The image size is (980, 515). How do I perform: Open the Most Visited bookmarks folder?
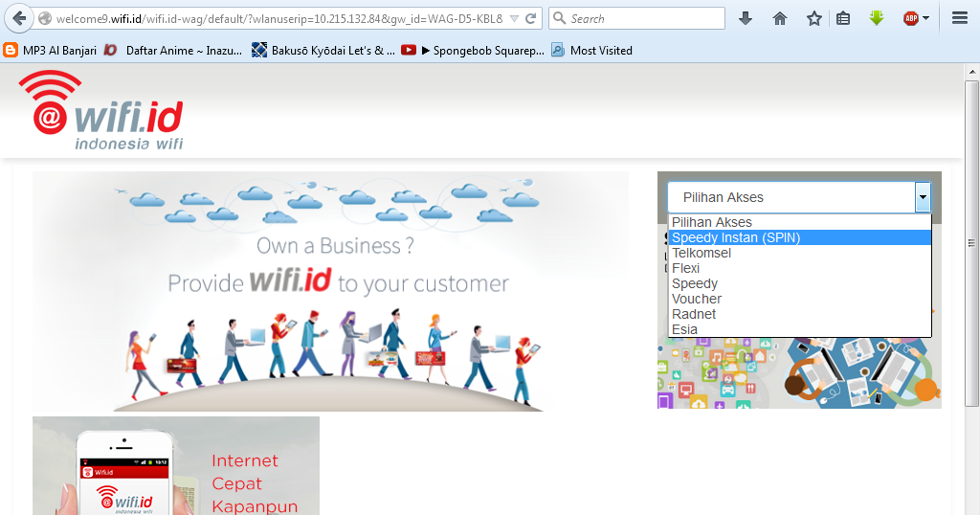click(x=591, y=51)
